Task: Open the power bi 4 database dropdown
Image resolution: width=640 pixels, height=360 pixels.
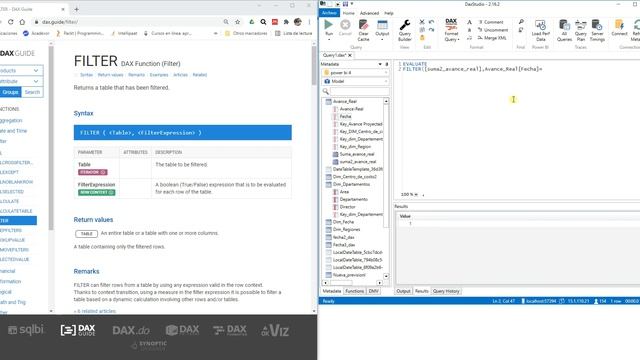Action: click(x=355, y=73)
